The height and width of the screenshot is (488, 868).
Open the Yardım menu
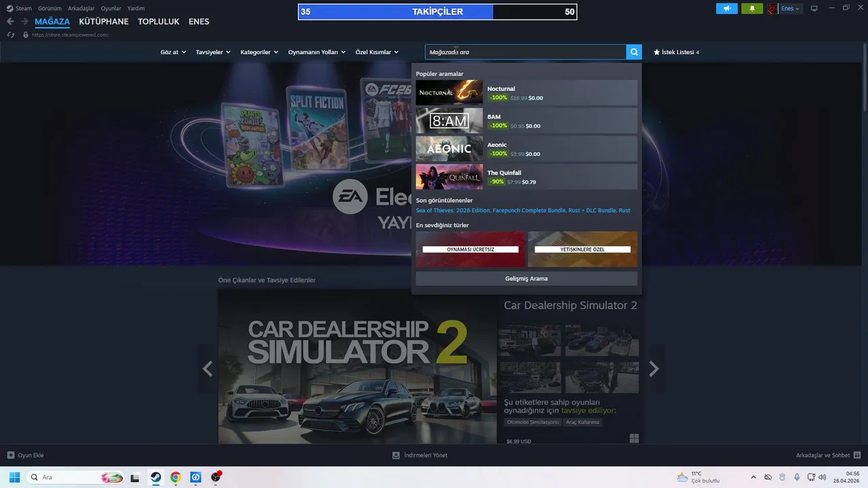(136, 9)
